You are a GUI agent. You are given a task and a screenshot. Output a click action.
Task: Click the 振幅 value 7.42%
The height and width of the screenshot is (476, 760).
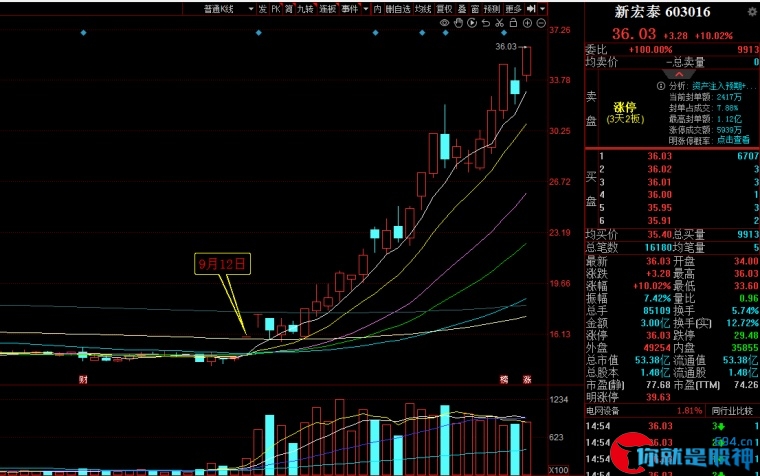pos(657,298)
